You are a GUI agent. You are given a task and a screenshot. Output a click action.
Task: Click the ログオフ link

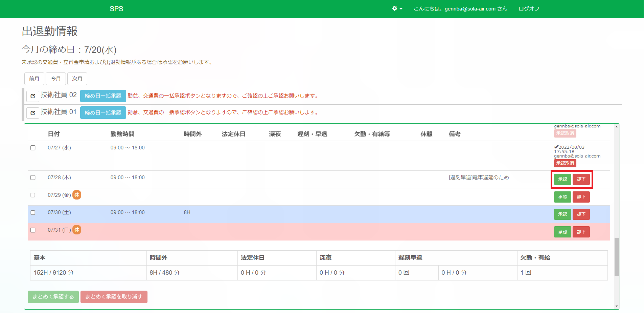pyautogui.click(x=529, y=8)
